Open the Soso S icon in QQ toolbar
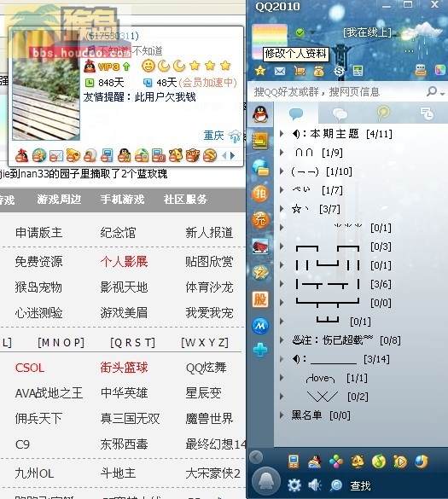The width and height of the screenshot is (448, 499). 339,71
